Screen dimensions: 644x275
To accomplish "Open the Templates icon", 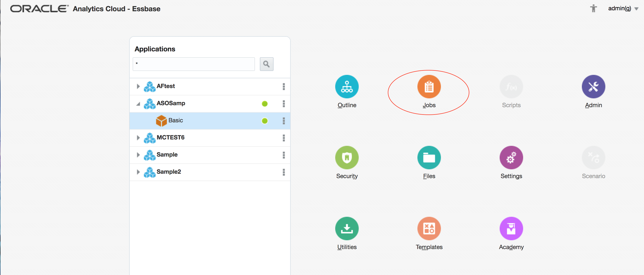I will pyautogui.click(x=429, y=229).
